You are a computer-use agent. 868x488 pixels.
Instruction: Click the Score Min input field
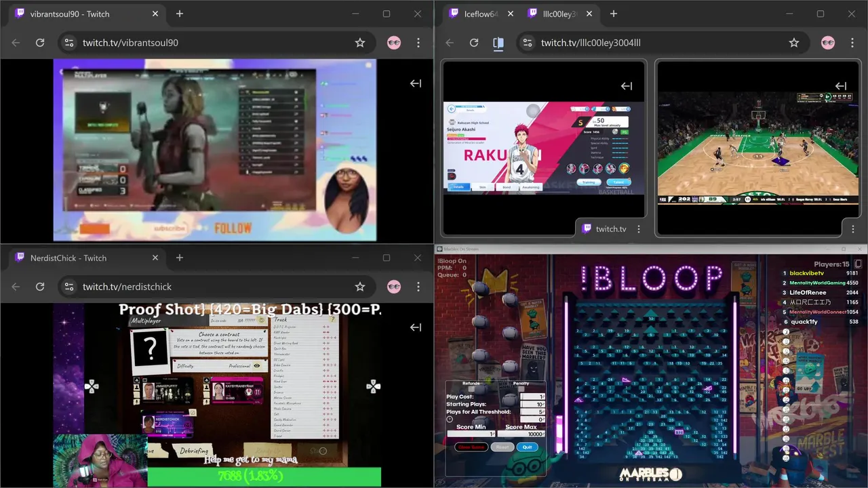click(471, 434)
